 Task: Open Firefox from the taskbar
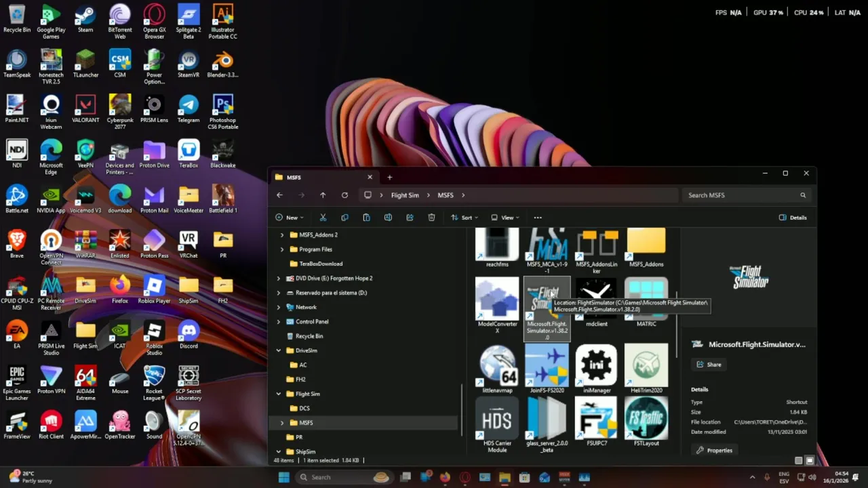[445, 477]
